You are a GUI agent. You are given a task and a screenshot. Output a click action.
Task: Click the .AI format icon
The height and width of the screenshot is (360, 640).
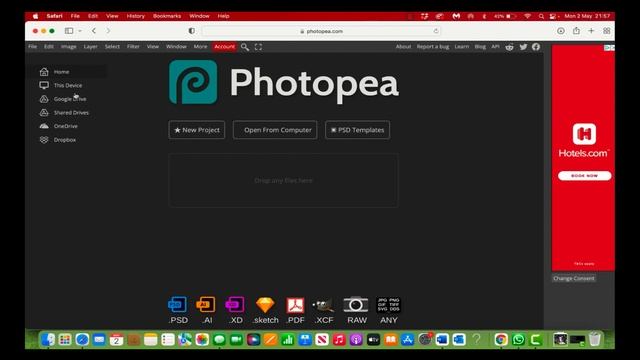[206, 310]
